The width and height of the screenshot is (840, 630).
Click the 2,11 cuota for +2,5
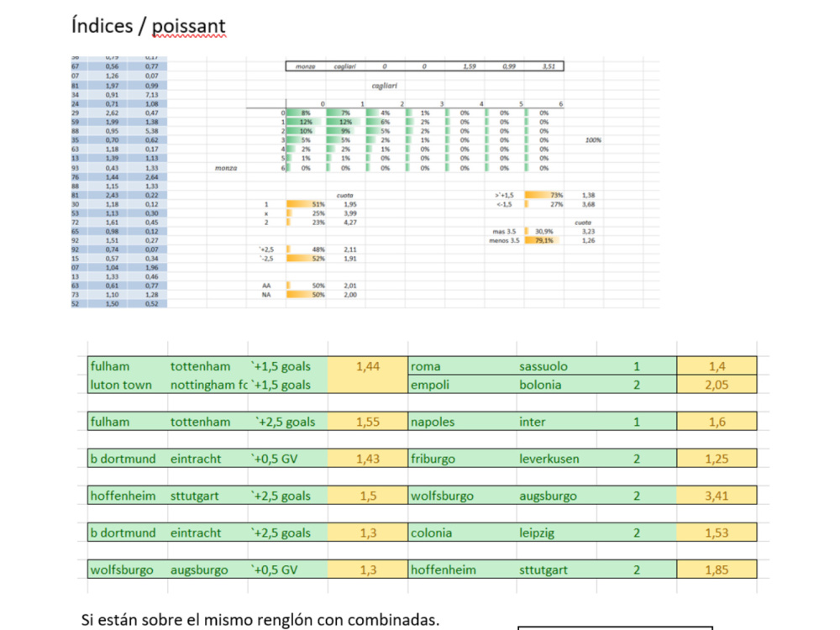pos(350,249)
